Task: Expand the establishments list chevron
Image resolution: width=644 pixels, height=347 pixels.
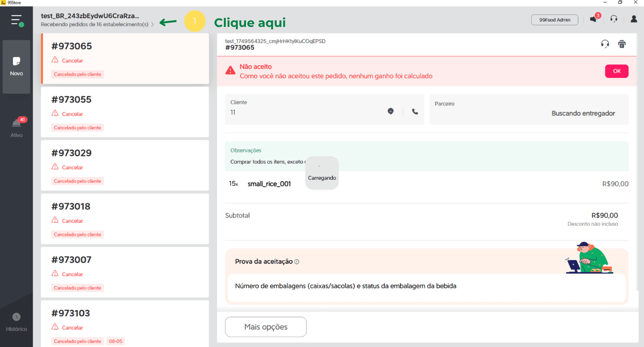Action: 152,25
